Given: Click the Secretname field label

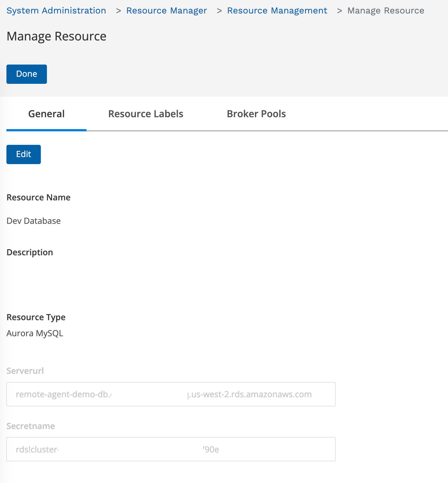Looking at the screenshot, I should (x=31, y=426).
